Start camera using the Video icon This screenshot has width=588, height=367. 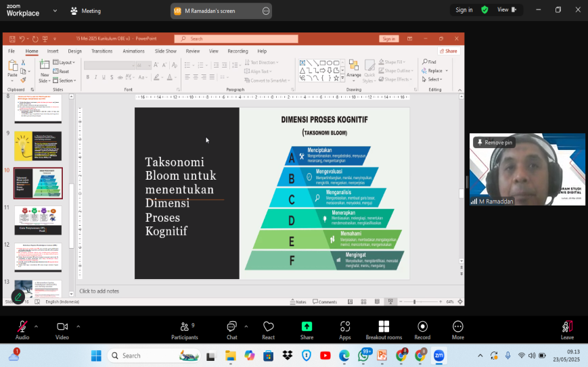point(62,327)
